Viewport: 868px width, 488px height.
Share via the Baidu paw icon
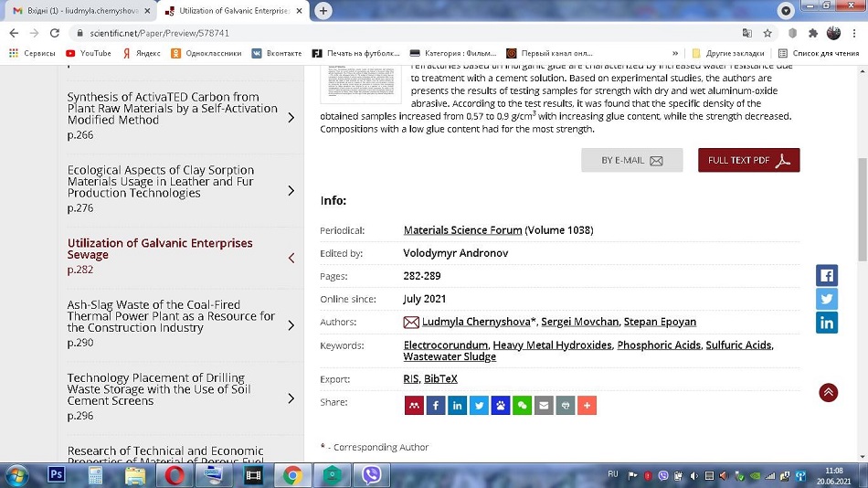pyautogui.click(x=501, y=405)
